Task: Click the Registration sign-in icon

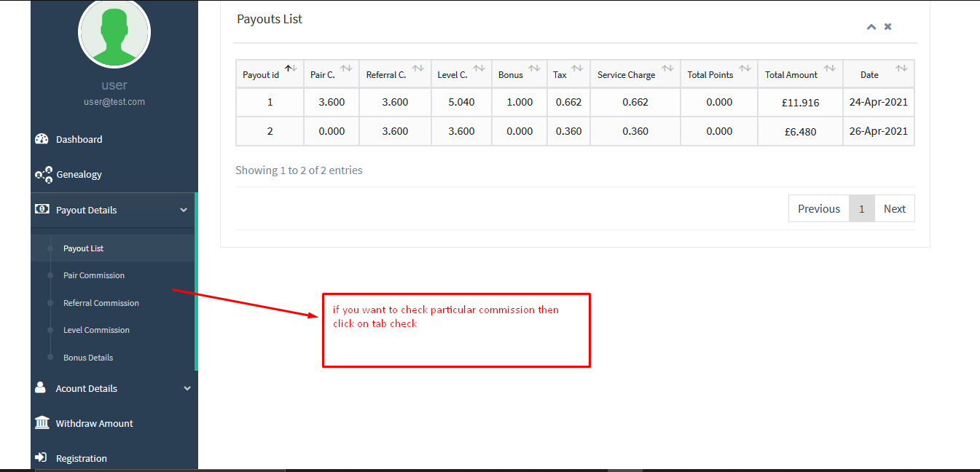Action: point(42,458)
